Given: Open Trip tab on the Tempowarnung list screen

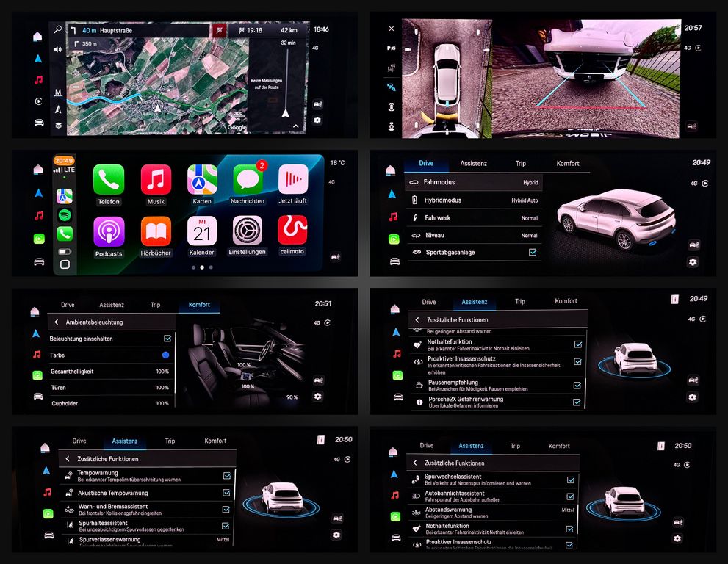Looking at the screenshot, I should [170, 441].
